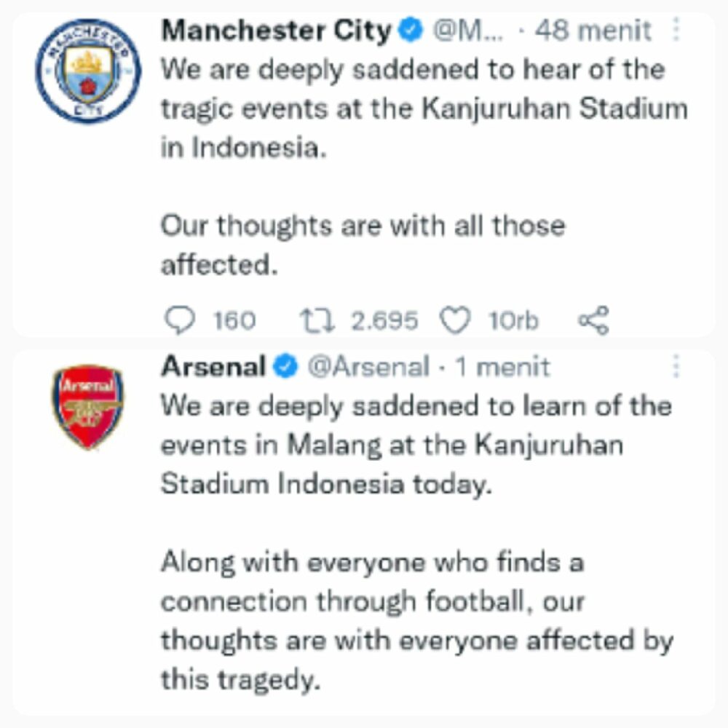Visit the Arsenal profile name

(213, 367)
